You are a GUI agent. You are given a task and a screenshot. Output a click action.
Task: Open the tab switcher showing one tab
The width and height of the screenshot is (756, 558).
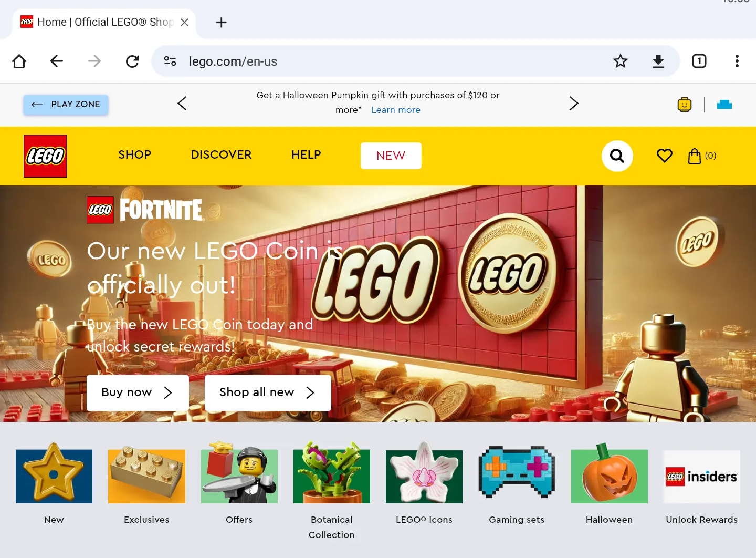[x=699, y=61]
